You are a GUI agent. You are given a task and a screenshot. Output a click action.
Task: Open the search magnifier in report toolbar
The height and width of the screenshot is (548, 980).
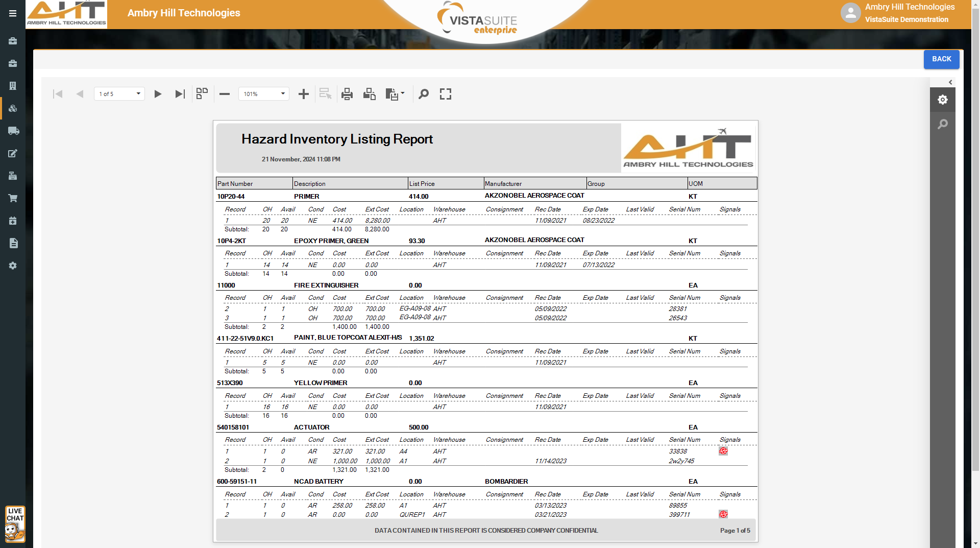423,94
